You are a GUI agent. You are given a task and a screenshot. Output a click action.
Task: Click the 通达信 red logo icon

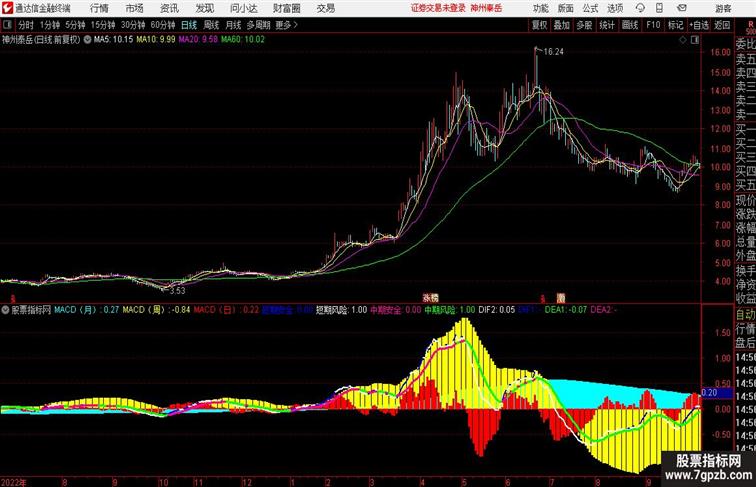point(7,8)
